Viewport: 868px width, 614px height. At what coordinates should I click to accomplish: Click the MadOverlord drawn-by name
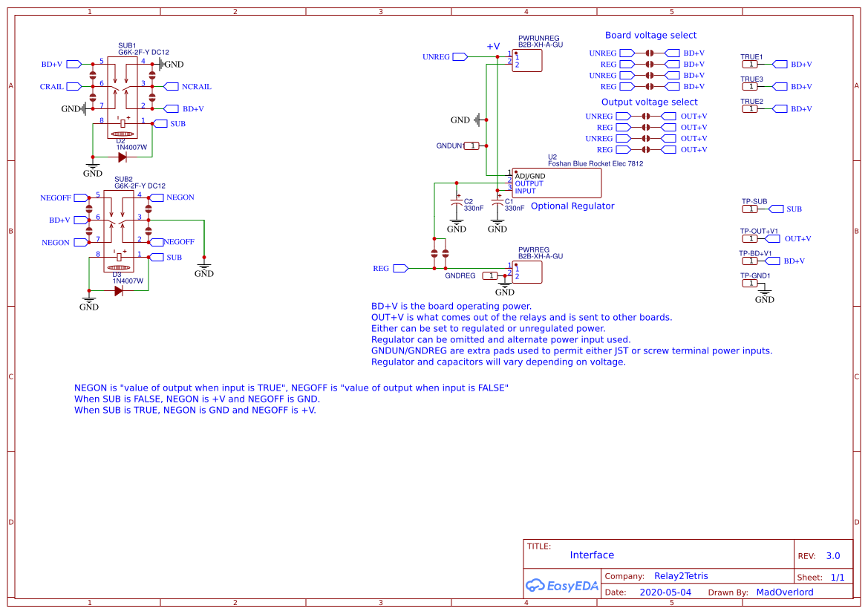[785, 592]
